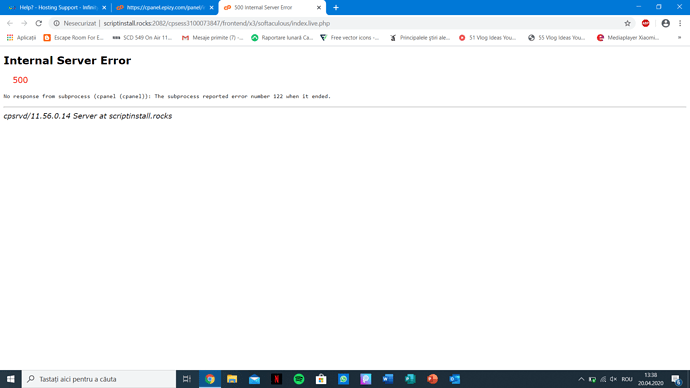
Task: Open the Adblock Plus extension icon
Action: 646,23
